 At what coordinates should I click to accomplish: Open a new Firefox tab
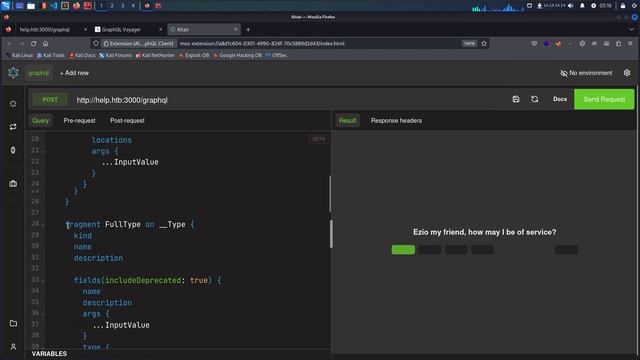[248, 29]
